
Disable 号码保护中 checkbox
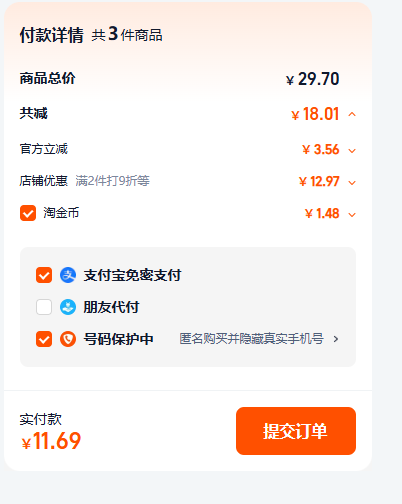(44, 339)
